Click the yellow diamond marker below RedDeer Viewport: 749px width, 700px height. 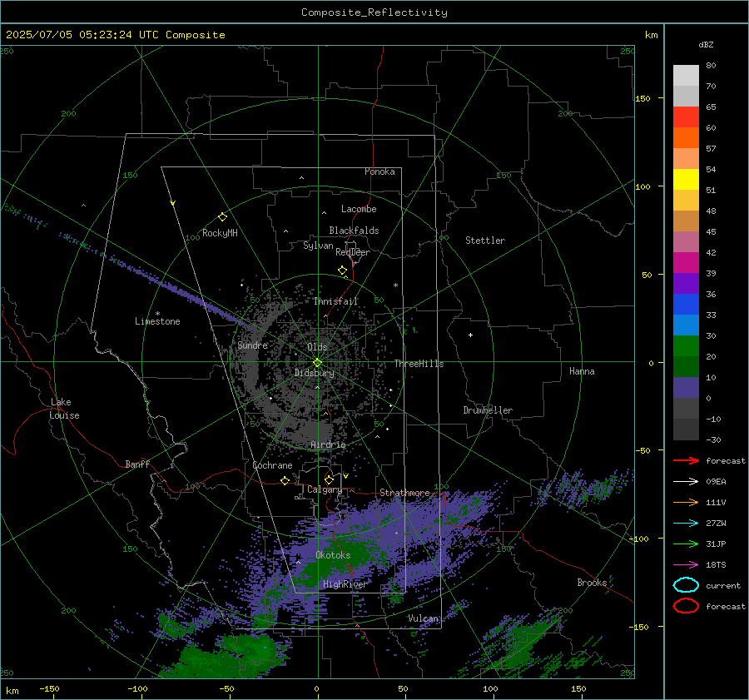[x=342, y=271]
